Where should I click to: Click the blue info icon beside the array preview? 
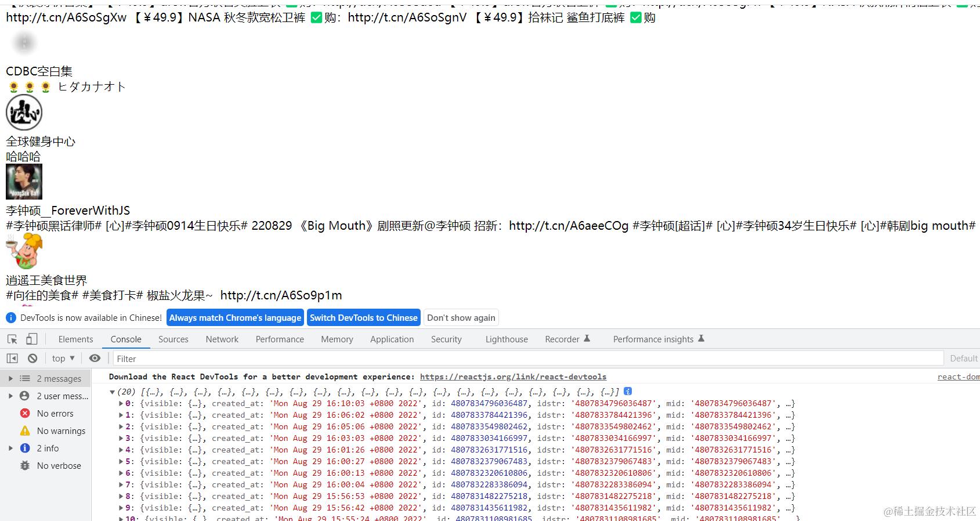tap(628, 392)
